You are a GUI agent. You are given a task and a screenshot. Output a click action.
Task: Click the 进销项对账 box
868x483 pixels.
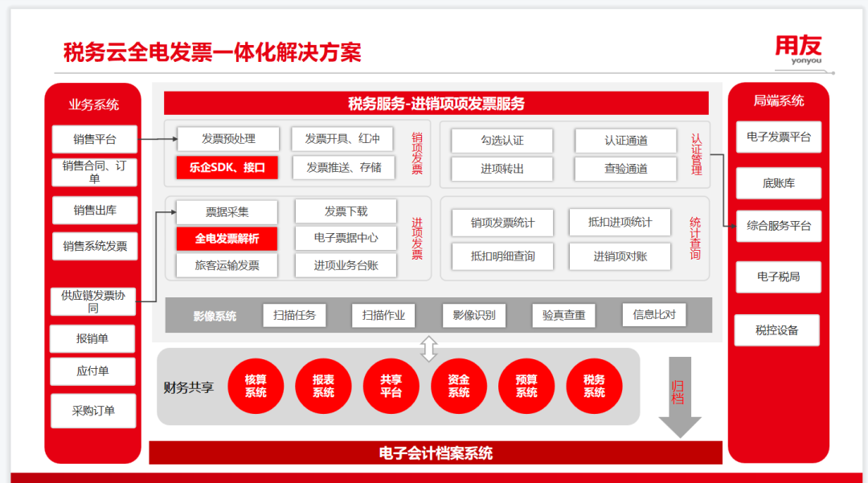620,256
